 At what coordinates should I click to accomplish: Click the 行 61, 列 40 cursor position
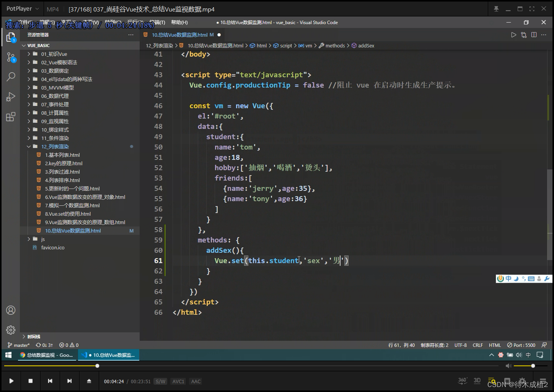coord(402,345)
